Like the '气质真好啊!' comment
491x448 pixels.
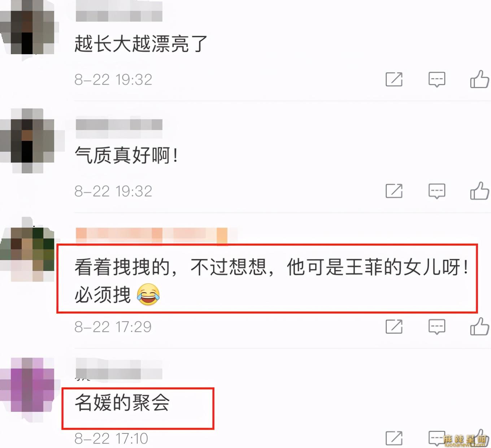pos(479,191)
